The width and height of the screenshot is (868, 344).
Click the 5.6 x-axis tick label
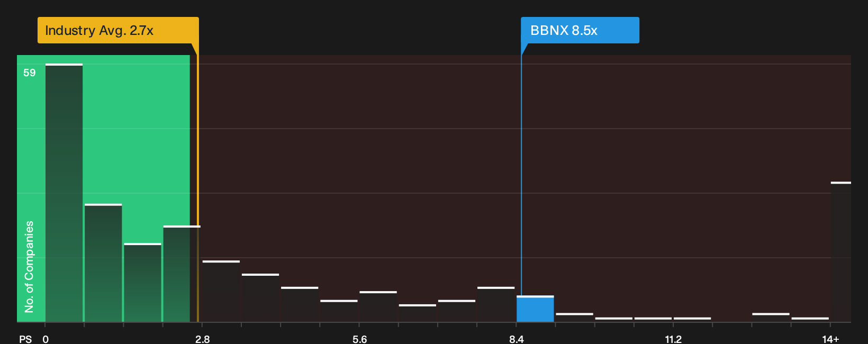(x=359, y=339)
